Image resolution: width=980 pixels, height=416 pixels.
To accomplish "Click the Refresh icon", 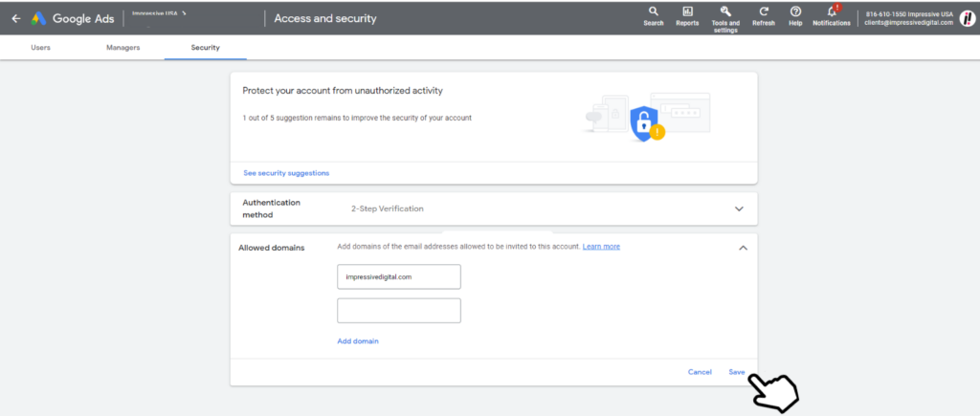I will [x=763, y=11].
